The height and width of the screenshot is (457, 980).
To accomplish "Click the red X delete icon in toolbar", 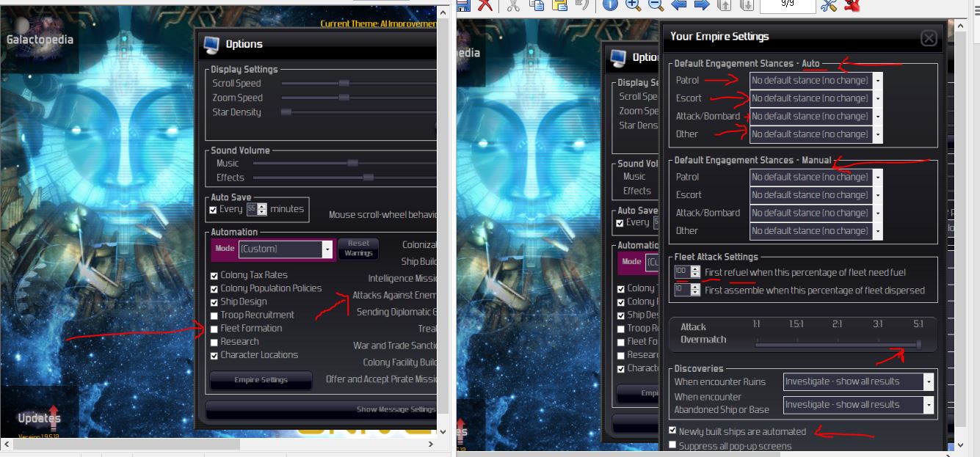I will (485, 5).
